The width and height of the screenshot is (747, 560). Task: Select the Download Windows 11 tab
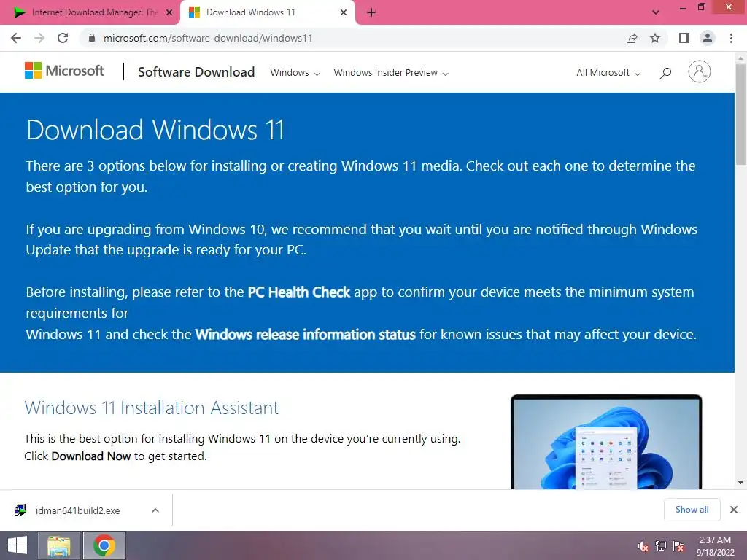[x=267, y=13]
